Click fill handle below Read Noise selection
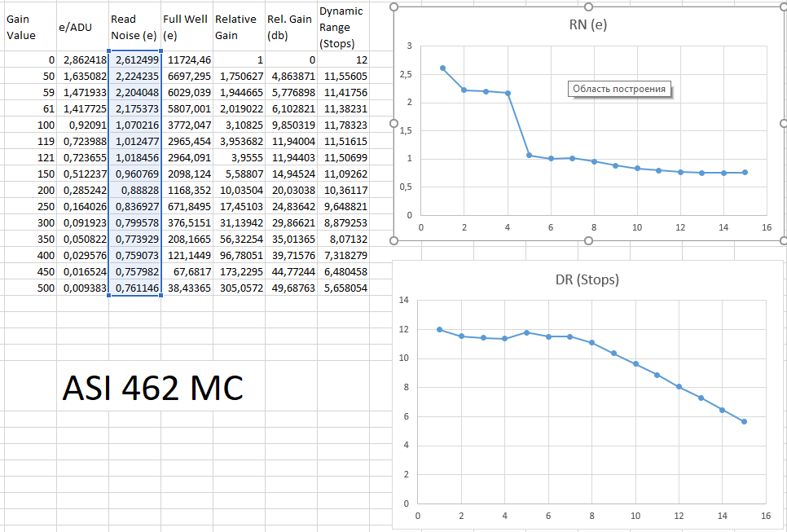This screenshot has width=787, height=532. (x=161, y=295)
